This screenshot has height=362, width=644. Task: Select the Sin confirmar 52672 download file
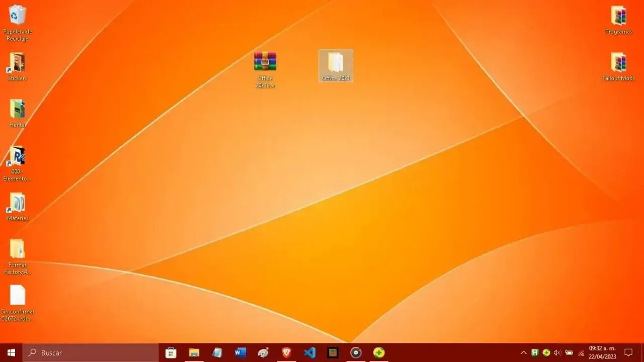(x=18, y=294)
